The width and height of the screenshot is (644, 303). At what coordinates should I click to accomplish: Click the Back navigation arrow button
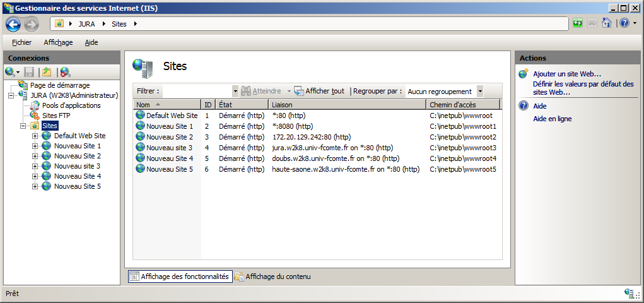pyautogui.click(x=13, y=24)
